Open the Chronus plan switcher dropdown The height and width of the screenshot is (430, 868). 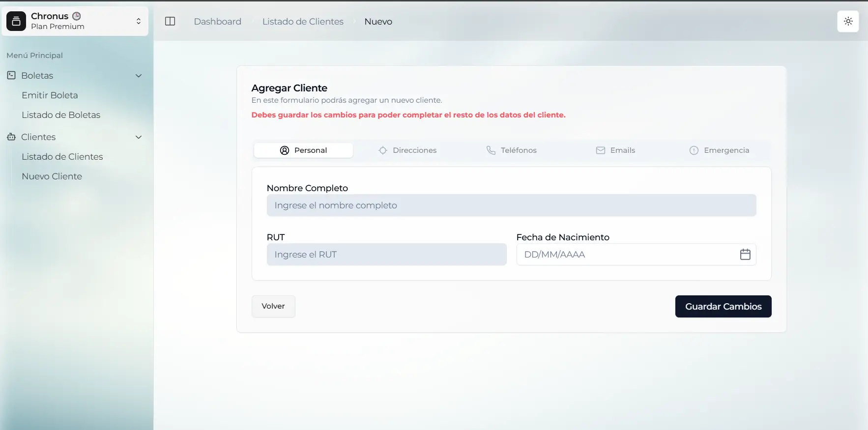(138, 21)
